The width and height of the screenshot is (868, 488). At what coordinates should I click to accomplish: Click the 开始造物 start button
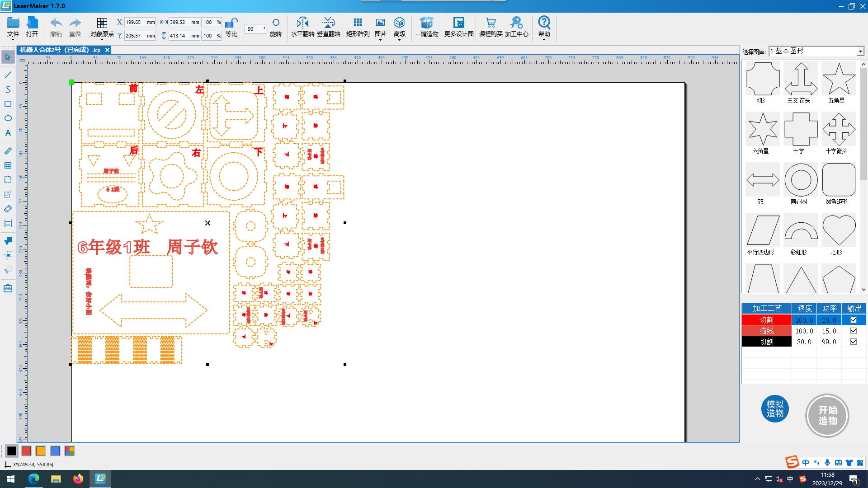point(827,415)
